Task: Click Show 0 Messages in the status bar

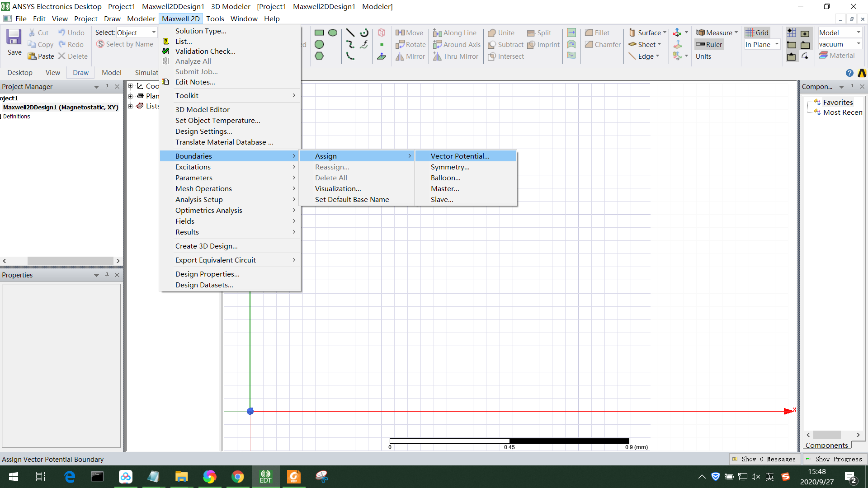Action: tap(765, 459)
